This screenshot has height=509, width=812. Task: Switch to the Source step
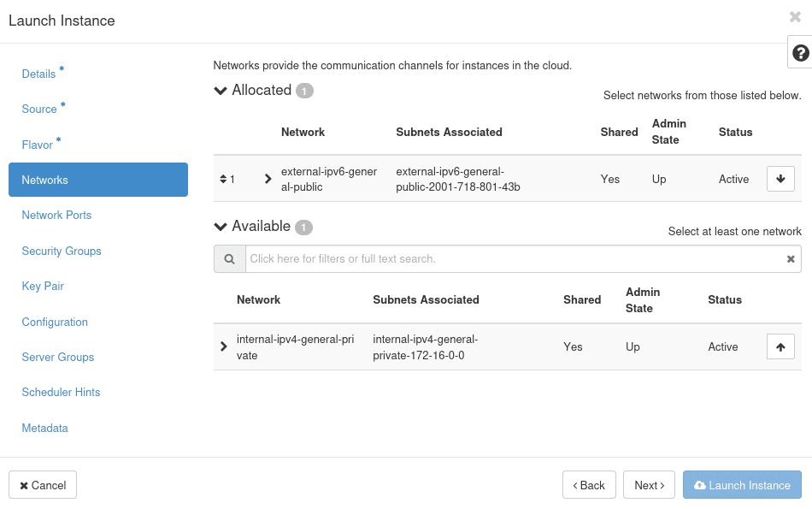(39, 109)
